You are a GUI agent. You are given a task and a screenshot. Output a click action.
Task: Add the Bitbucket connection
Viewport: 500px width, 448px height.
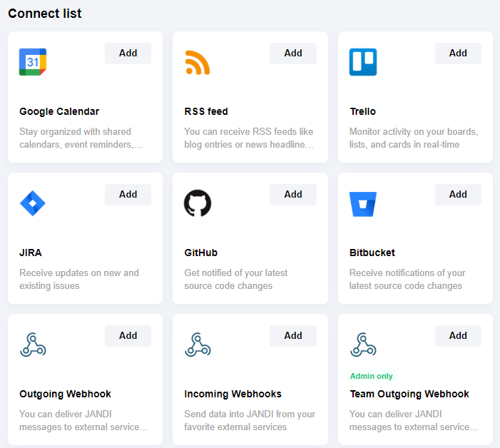[x=458, y=195]
